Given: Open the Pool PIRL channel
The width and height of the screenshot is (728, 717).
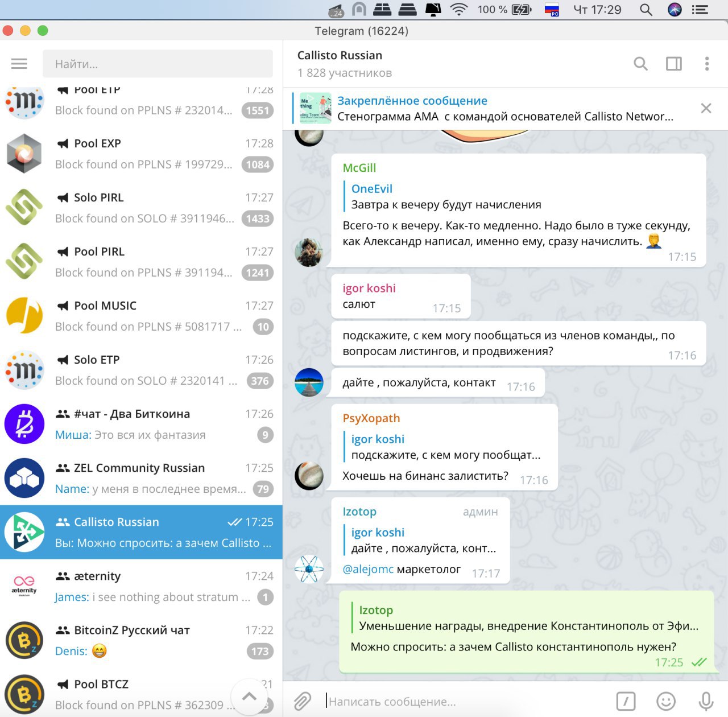Looking at the screenshot, I should pos(141,262).
